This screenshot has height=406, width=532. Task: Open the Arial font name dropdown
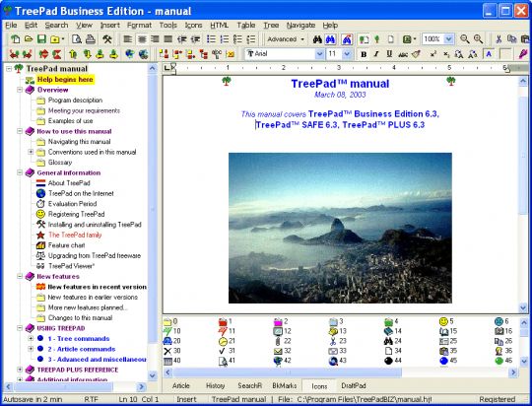(319, 54)
